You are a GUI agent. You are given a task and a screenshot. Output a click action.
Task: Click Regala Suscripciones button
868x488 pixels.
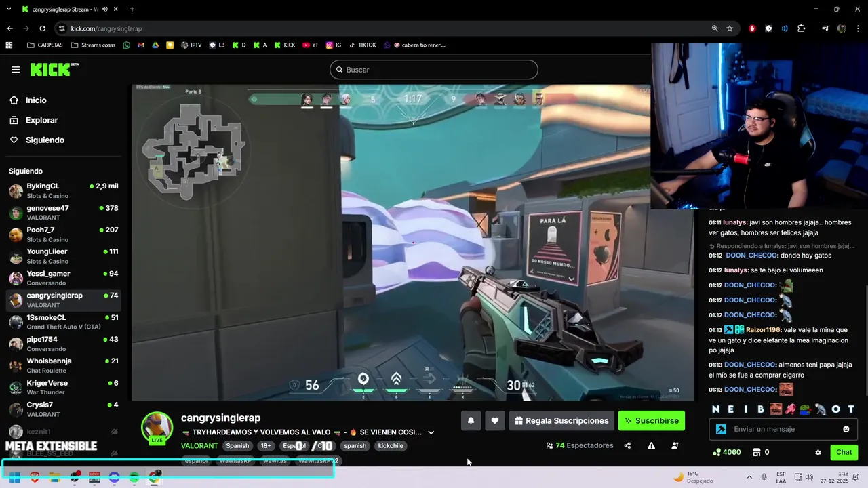coord(561,421)
